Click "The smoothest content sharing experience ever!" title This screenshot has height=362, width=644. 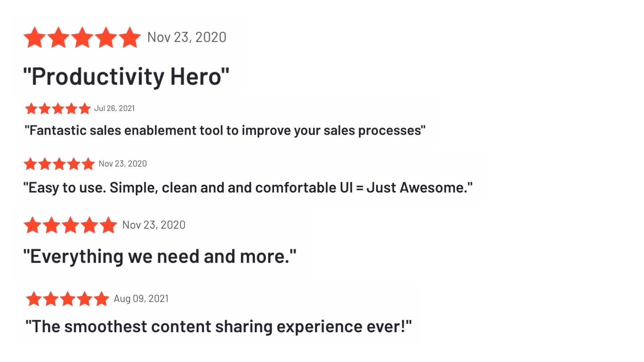219,326
